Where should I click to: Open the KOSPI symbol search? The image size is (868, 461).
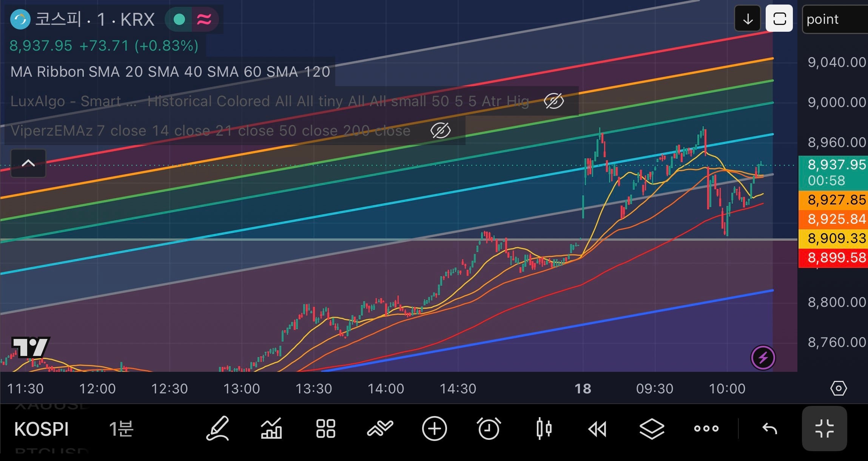(x=42, y=429)
